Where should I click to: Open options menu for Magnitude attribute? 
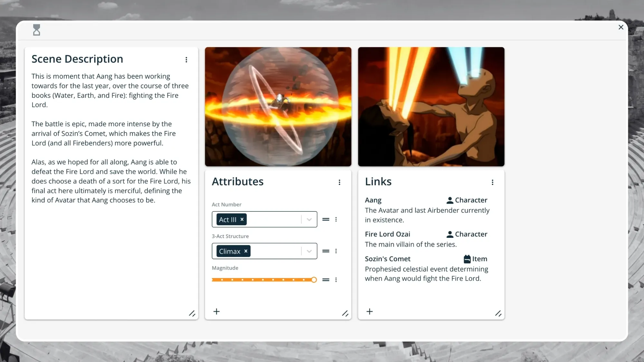[x=336, y=280]
